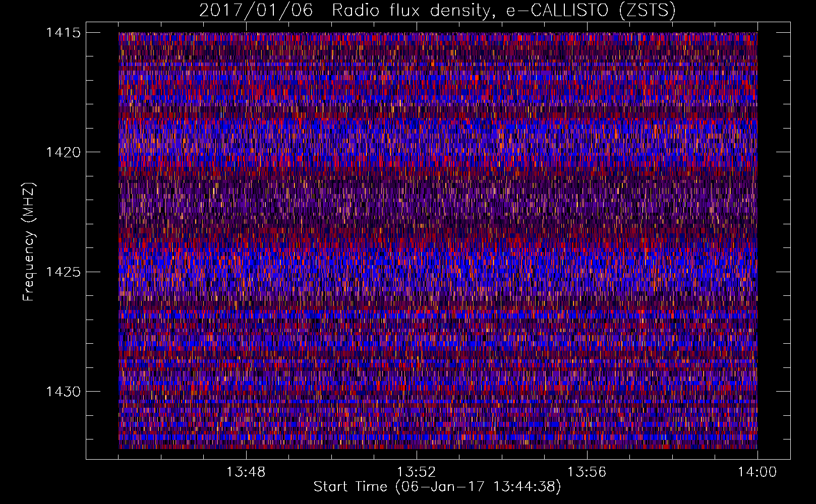Click the 'Start Time (06-Jan-17 13:44:38)' axis title
816x504 pixels.
tap(437, 487)
